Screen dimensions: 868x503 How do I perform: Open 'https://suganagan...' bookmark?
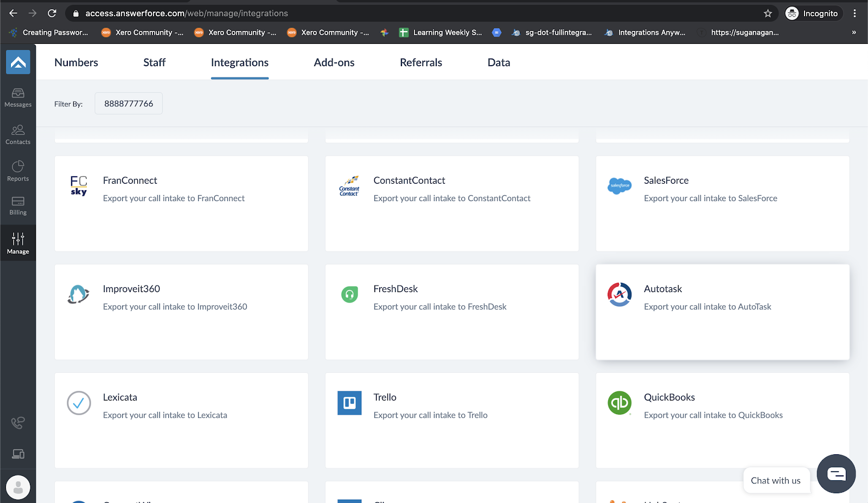tap(738, 33)
